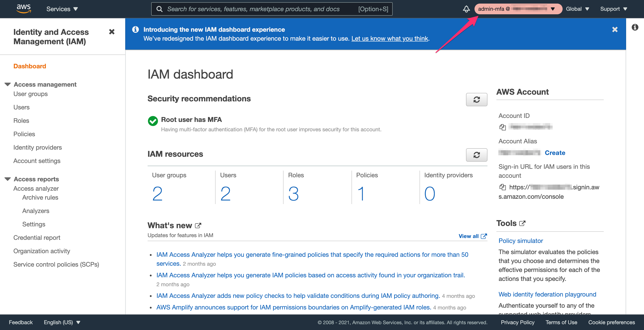Close the IAM sidebar navigation panel

pos(112,32)
